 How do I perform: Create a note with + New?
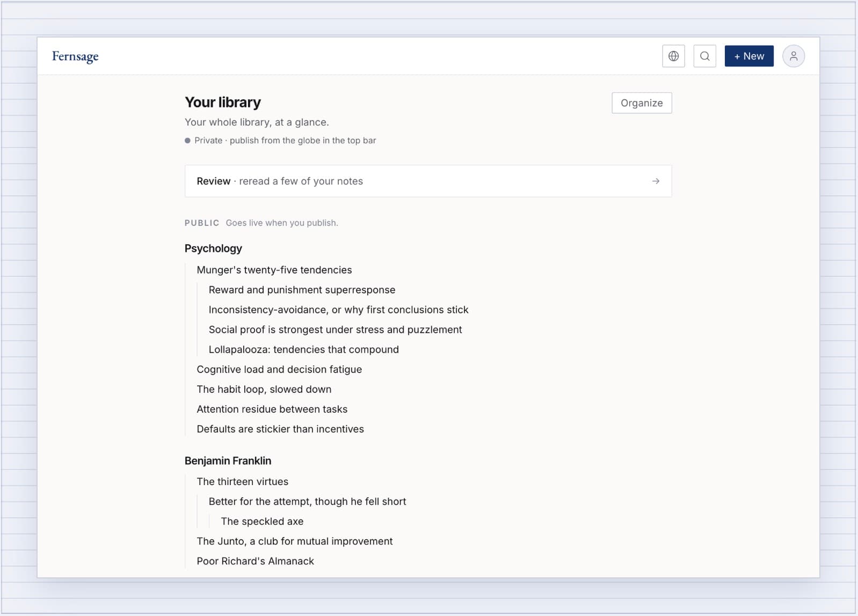tap(749, 56)
